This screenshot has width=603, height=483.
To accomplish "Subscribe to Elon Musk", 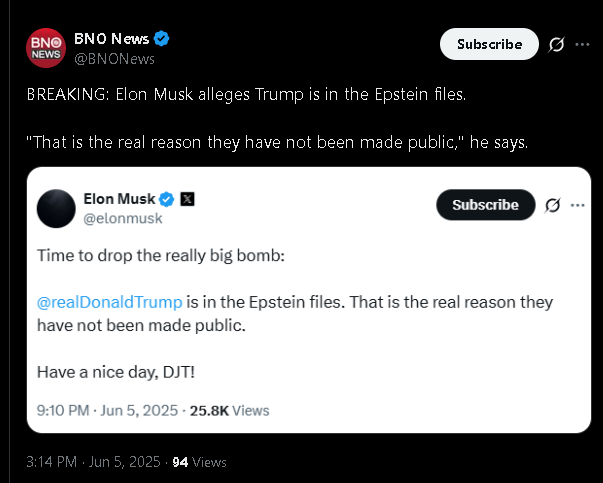I will (486, 205).
